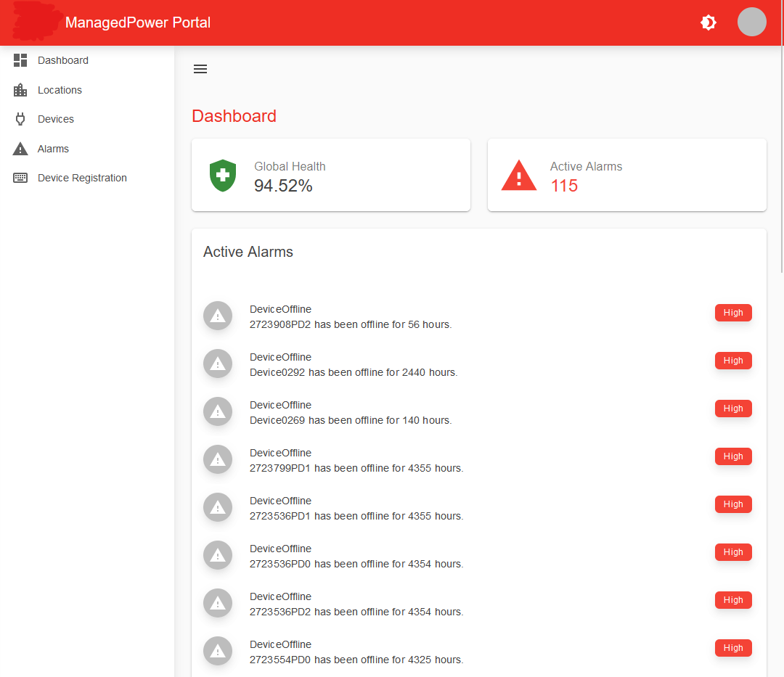Click the Active Alarms red alert triangle icon
This screenshot has height=677, width=784.
tap(519, 175)
